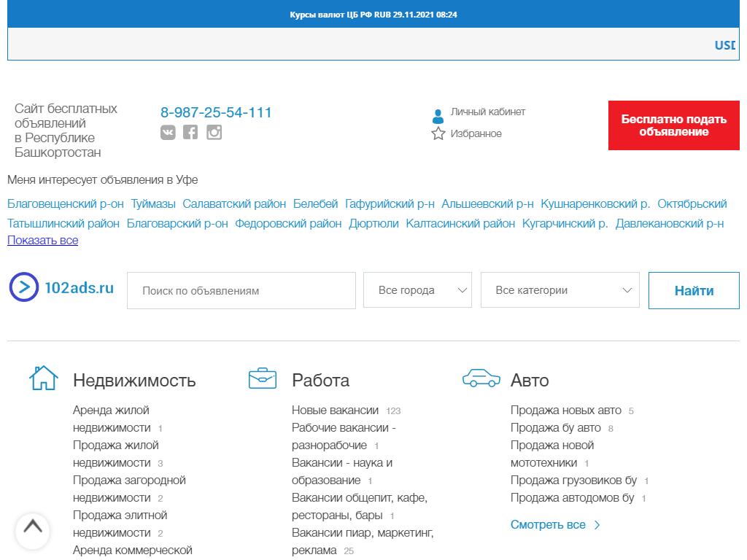
Task: Click the car icon by Авто
Action: click(x=481, y=378)
